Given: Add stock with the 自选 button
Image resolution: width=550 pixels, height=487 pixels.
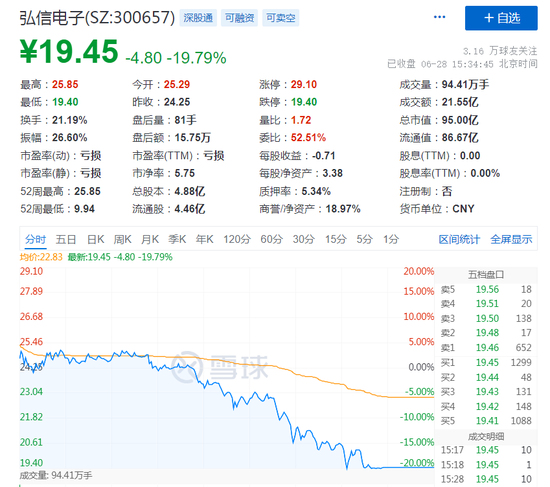Looking at the screenshot, I should [501, 18].
